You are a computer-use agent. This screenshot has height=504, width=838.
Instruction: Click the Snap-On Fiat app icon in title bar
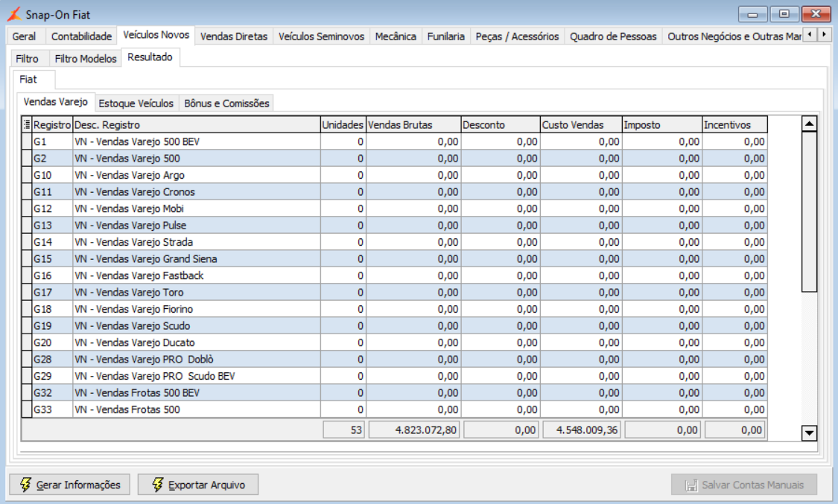pyautogui.click(x=14, y=14)
